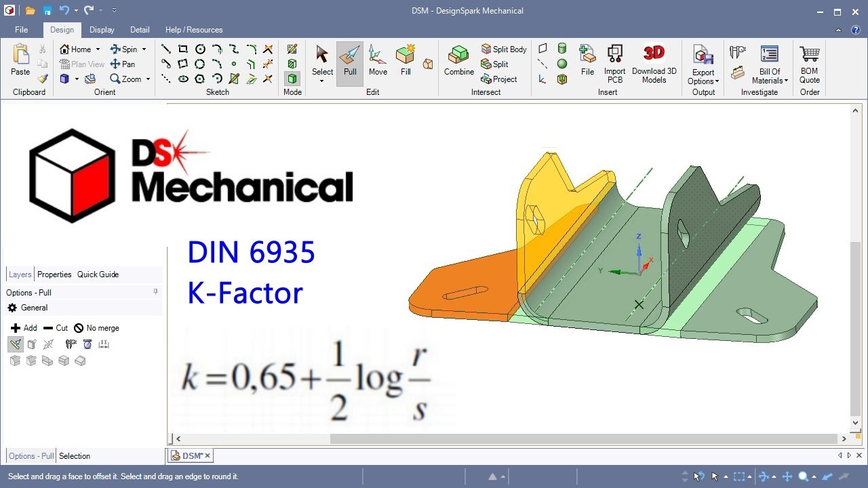Click the status bar orient crosshair icon

tap(787, 476)
